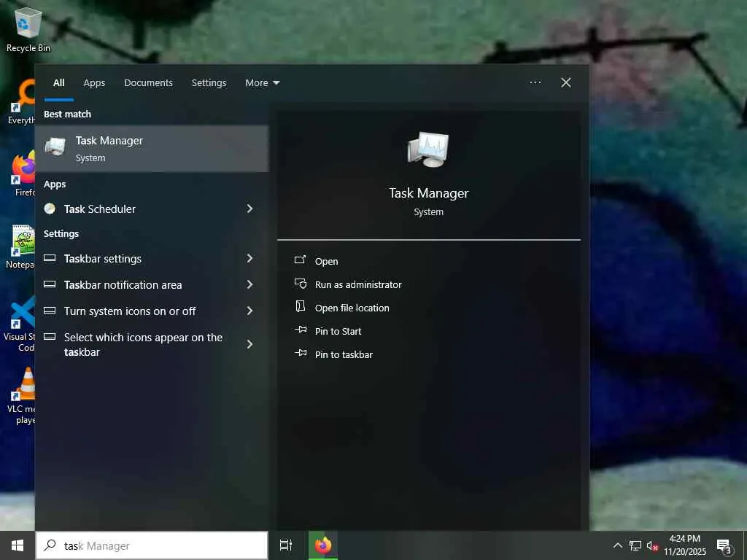Click the Task Manager title in preview pane
The width and height of the screenshot is (747, 560).
[x=429, y=192]
